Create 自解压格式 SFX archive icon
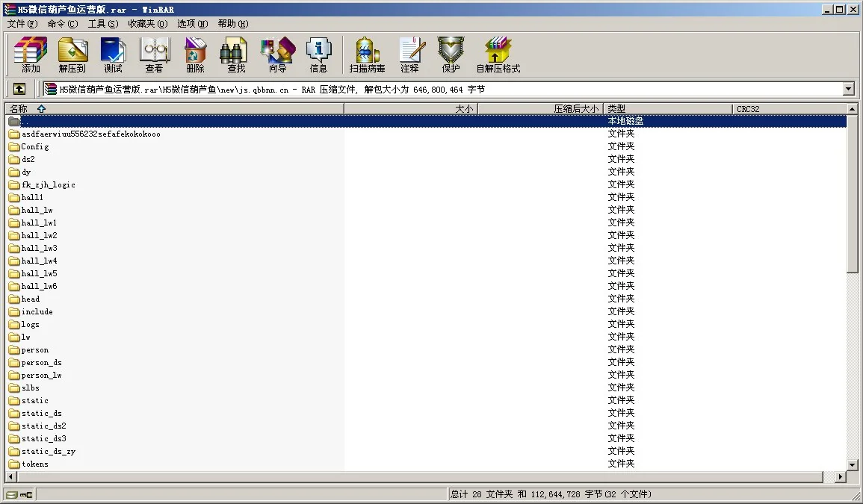Screen dimensions: 863x504 498,55
